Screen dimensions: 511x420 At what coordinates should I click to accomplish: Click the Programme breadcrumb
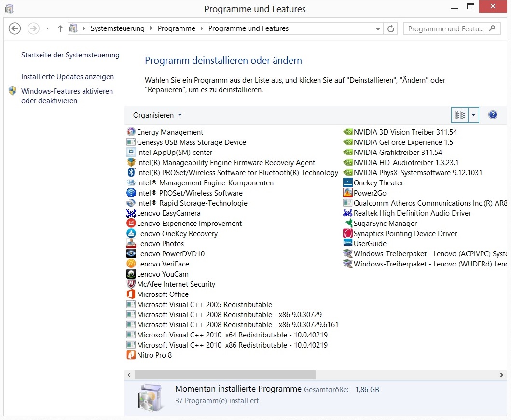point(176,28)
